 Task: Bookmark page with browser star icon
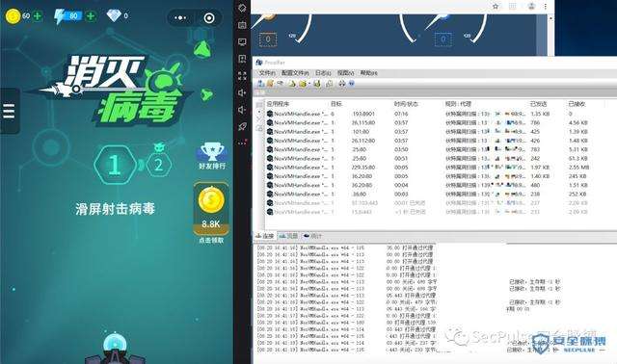496,7
